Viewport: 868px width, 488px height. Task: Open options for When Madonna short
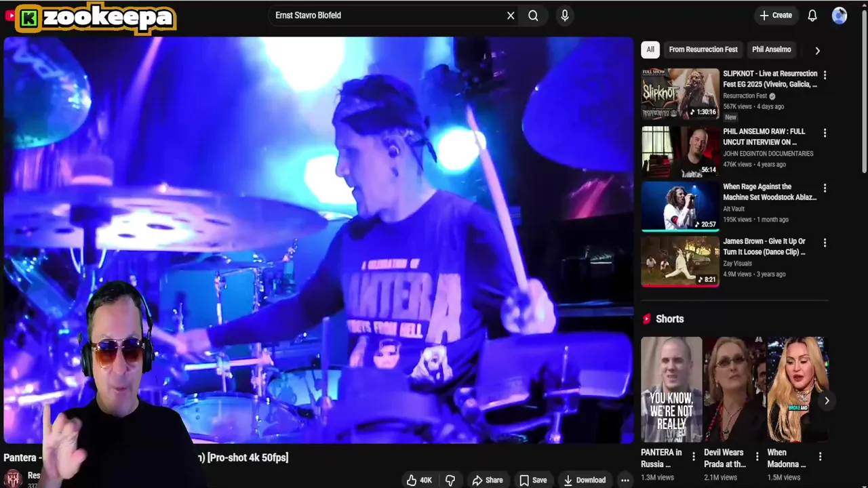coord(820,457)
